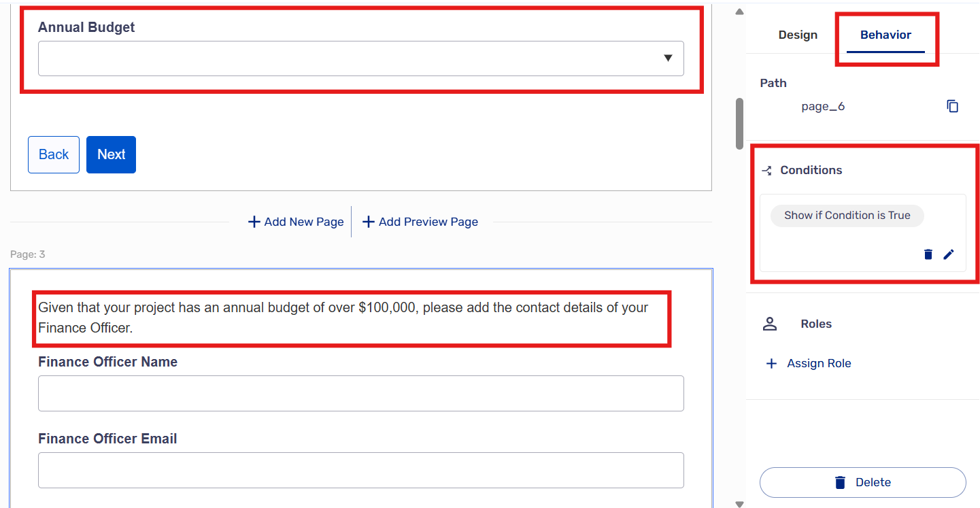The width and height of the screenshot is (980, 508).
Task: Select the Show if Condition is True chip
Action: pos(847,216)
